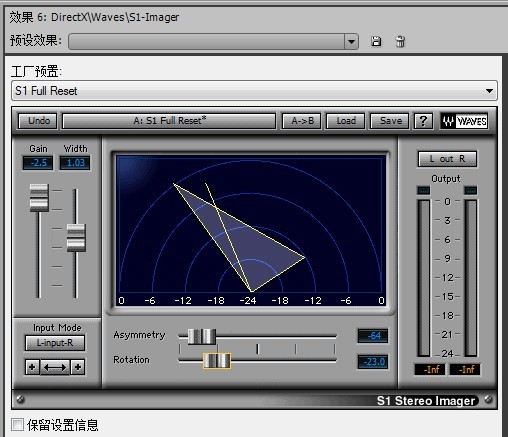Click the Asymmetry label

[139, 335]
